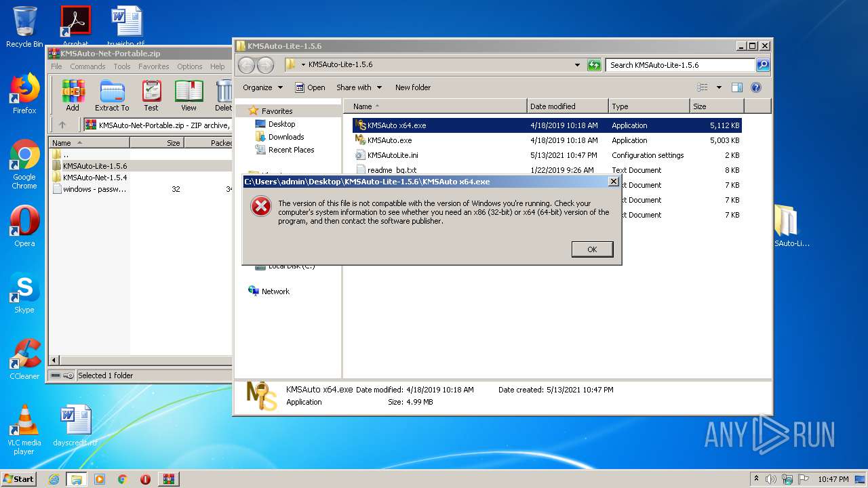Click the change your view icon

coord(703,87)
